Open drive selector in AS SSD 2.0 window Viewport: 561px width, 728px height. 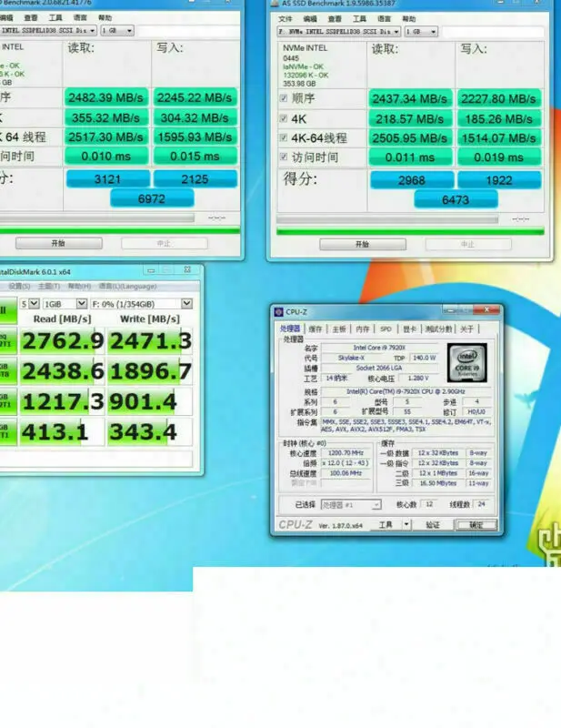coord(48,31)
